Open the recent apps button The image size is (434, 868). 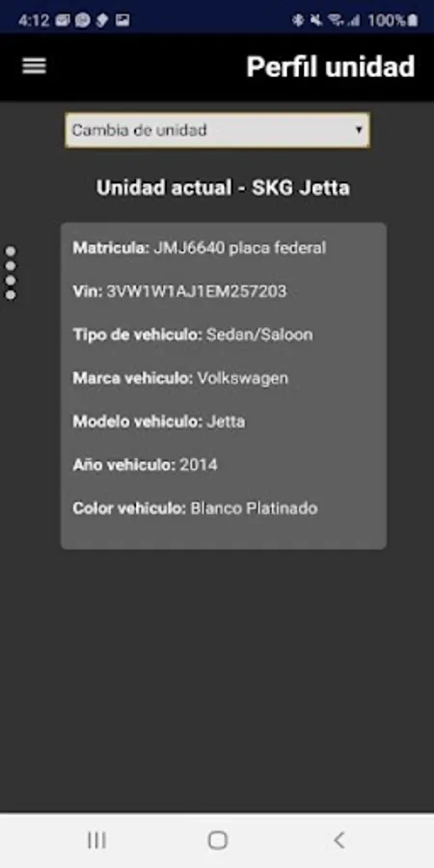tap(96, 840)
